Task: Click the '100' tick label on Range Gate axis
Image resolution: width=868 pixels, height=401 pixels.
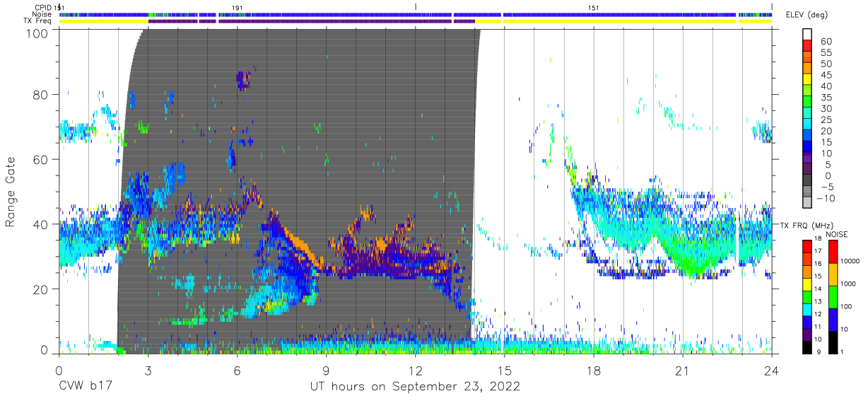Action: [x=37, y=33]
